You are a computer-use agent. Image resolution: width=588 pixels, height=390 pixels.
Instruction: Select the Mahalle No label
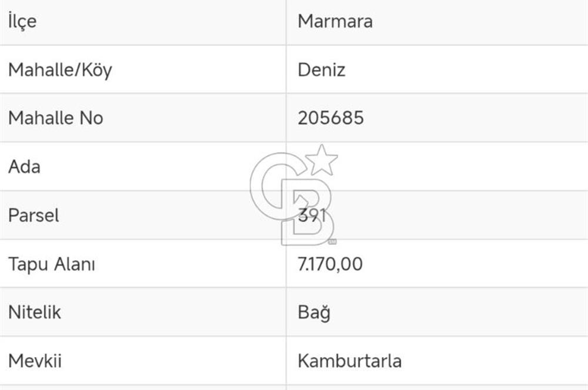coord(56,118)
